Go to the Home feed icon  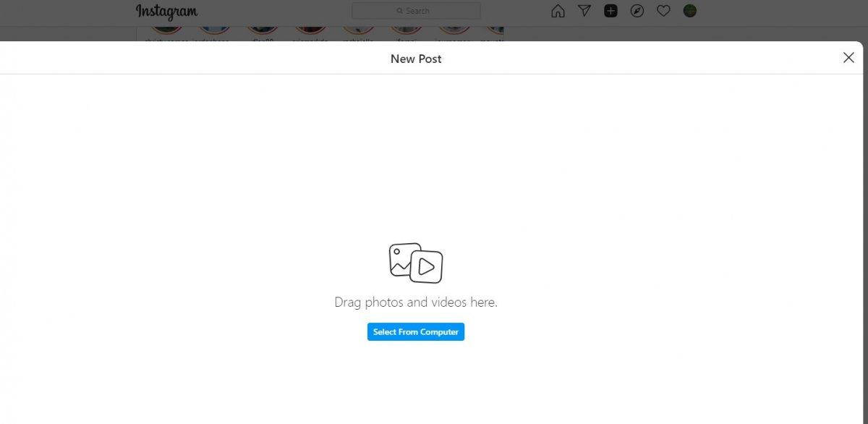click(x=558, y=11)
